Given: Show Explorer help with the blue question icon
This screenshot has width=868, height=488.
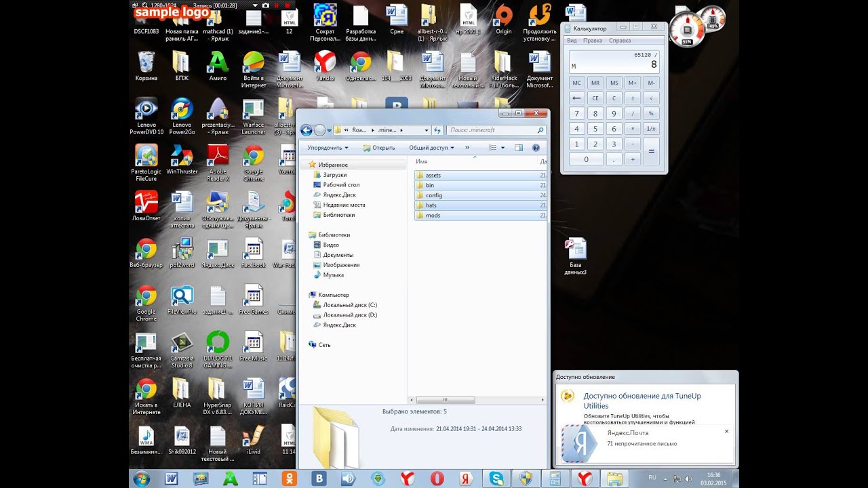Looking at the screenshot, I should (x=536, y=147).
